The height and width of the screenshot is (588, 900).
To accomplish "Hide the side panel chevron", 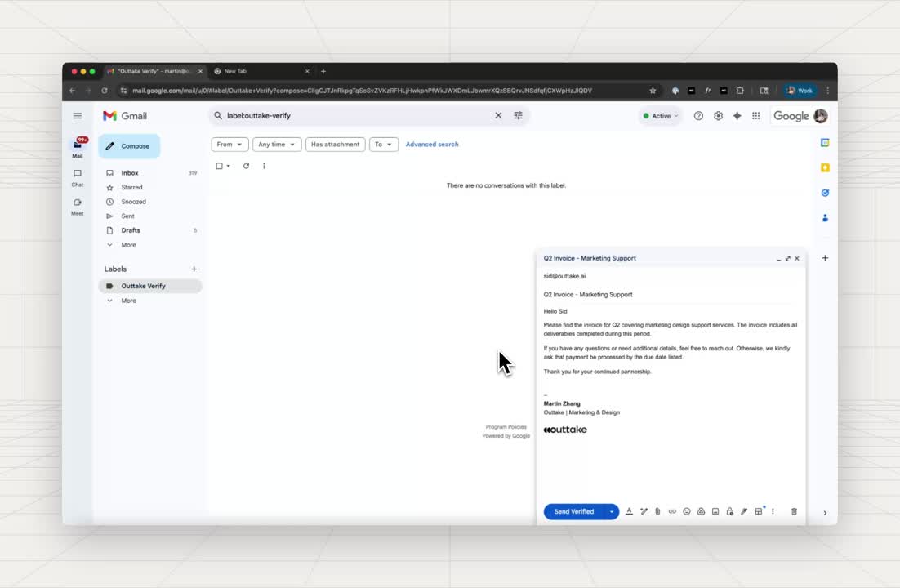I will [x=825, y=513].
